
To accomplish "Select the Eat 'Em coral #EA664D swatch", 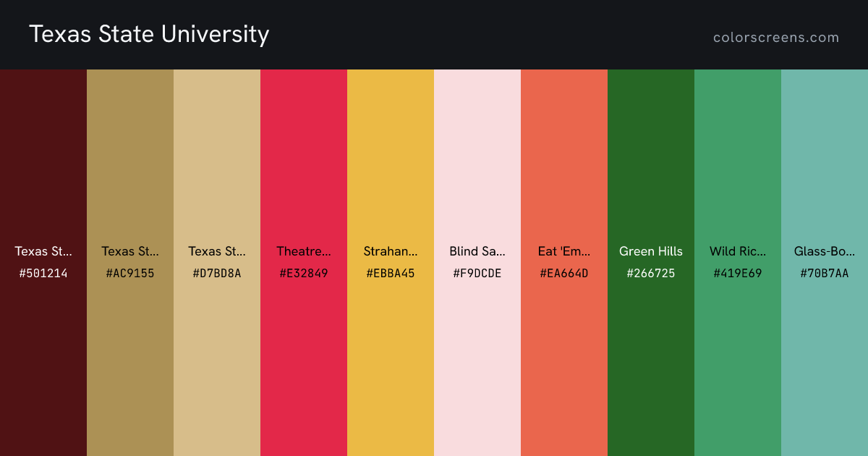I will tap(564, 263).
